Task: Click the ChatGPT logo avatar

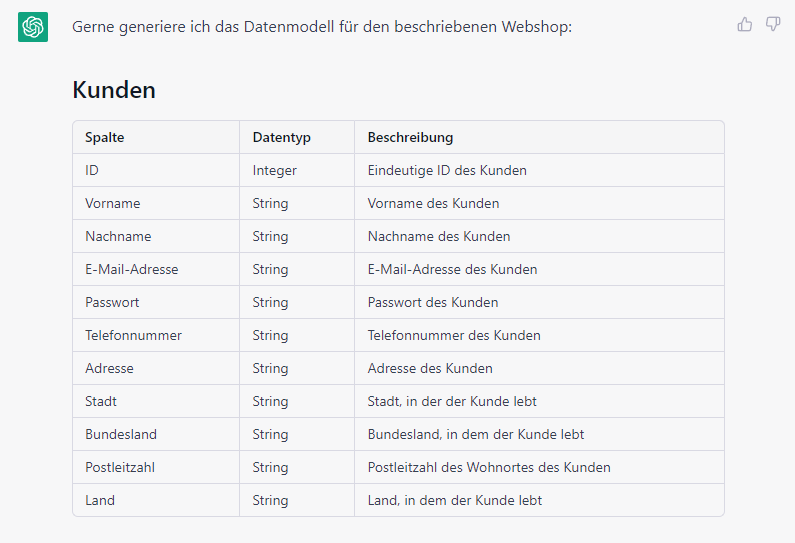Action: coord(33,27)
